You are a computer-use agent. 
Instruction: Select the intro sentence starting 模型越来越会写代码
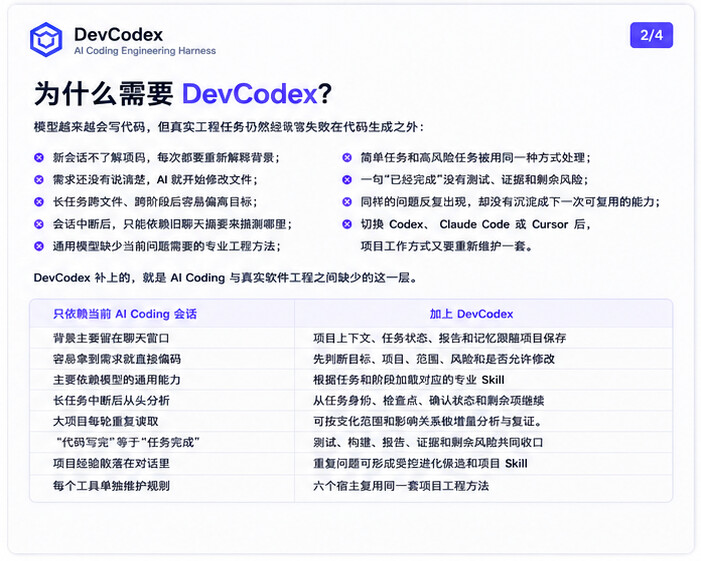pyautogui.click(x=228, y=127)
